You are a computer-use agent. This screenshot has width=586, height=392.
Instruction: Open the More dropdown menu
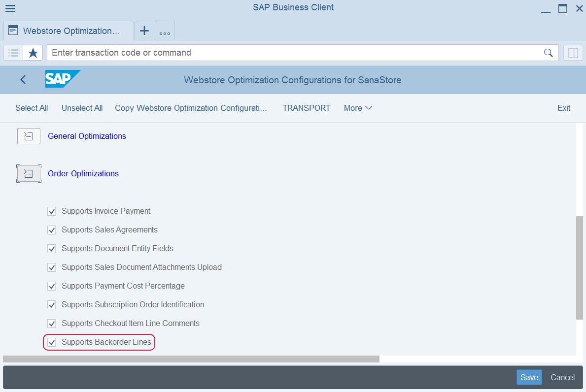click(358, 108)
